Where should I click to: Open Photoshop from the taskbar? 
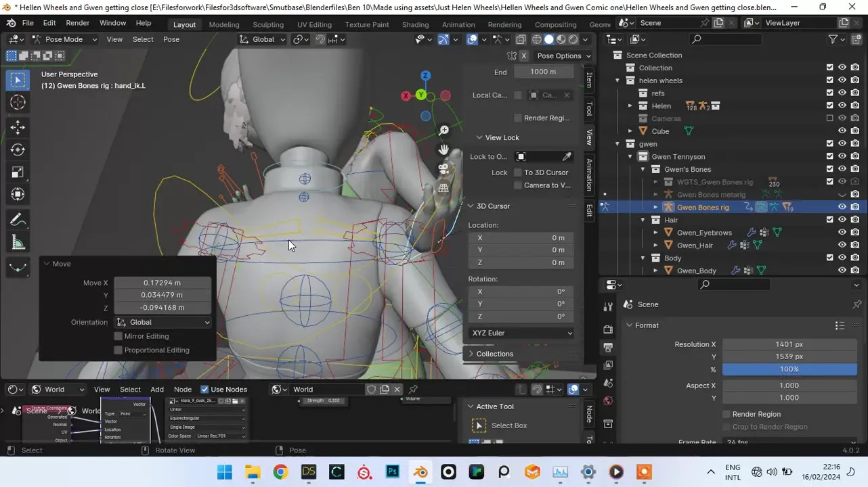[393, 472]
